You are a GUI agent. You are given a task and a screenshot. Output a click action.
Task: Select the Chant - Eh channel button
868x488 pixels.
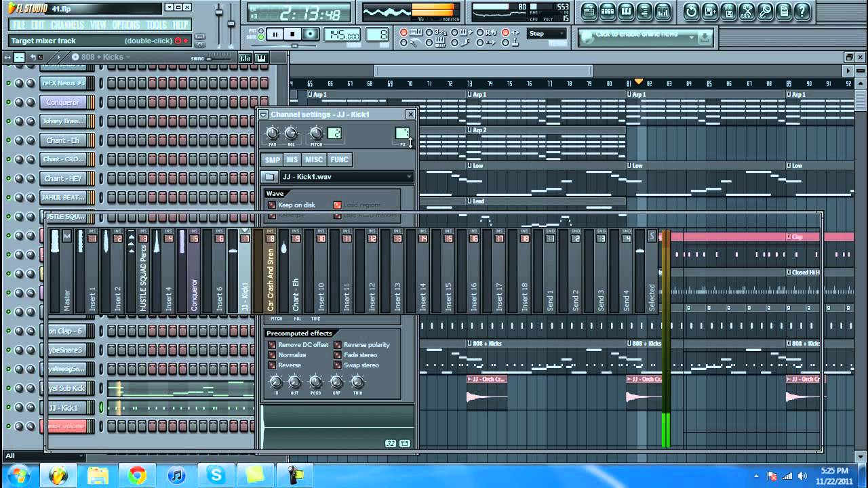pos(63,140)
